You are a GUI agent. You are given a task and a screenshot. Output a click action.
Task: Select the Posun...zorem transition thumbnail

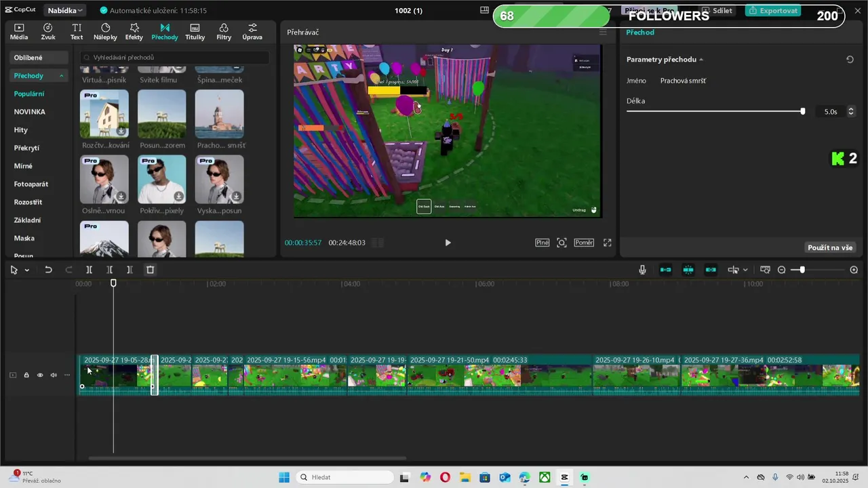tap(162, 114)
